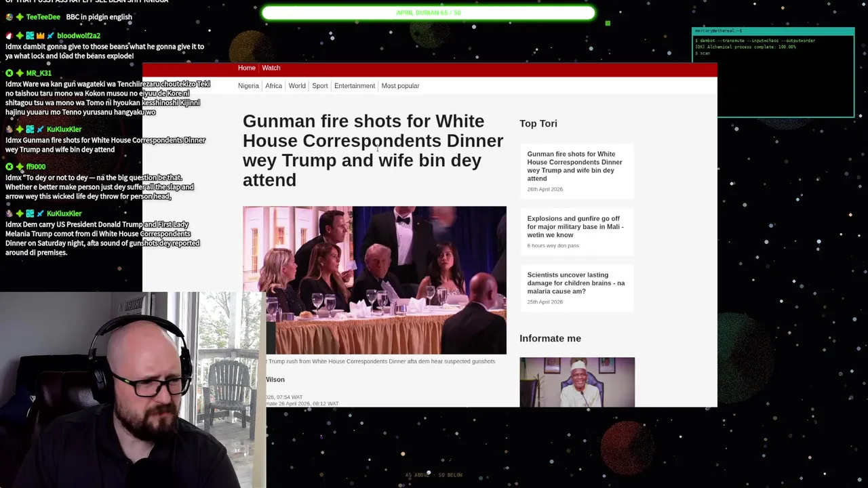Viewport: 868px width, 488px height.
Task: Click the username bloodwolf2a2 in chat
Action: point(79,36)
